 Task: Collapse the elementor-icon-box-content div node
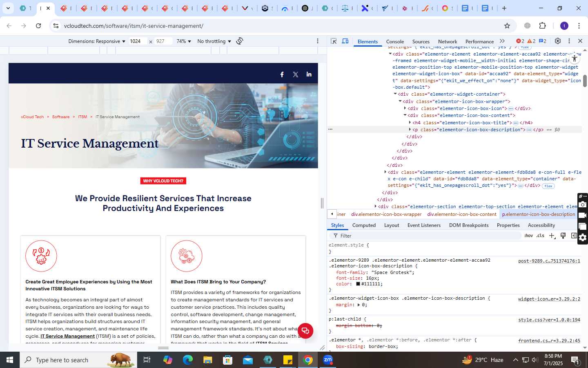coord(405,115)
